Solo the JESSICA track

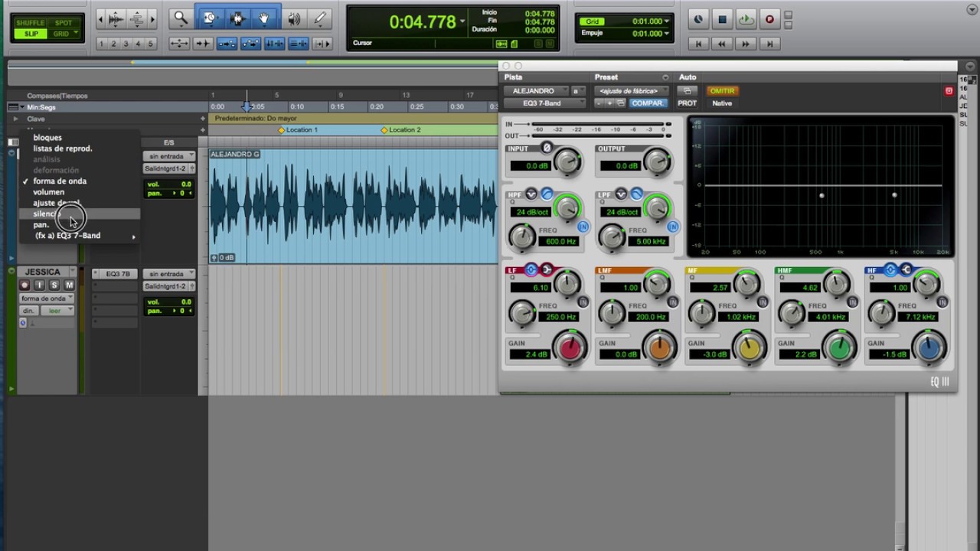[54, 285]
